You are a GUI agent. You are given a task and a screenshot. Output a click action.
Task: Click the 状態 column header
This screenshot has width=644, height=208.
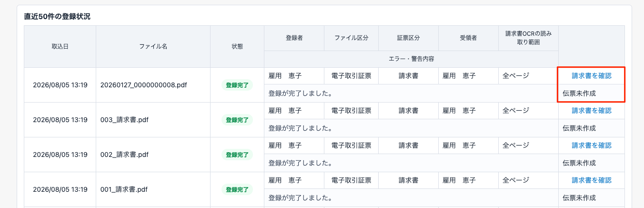(x=237, y=47)
